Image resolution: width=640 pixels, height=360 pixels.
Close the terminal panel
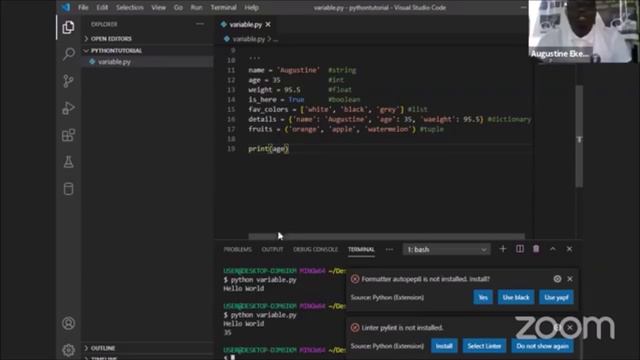pyautogui.click(x=569, y=249)
